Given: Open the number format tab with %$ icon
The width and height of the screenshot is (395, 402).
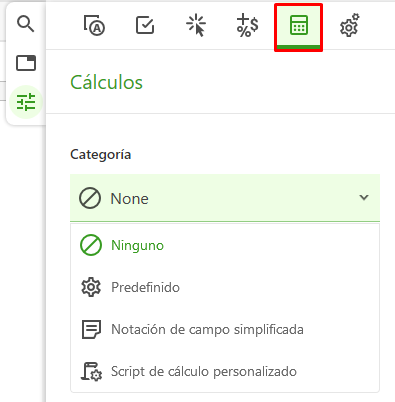Looking at the screenshot, I should 247,25.
